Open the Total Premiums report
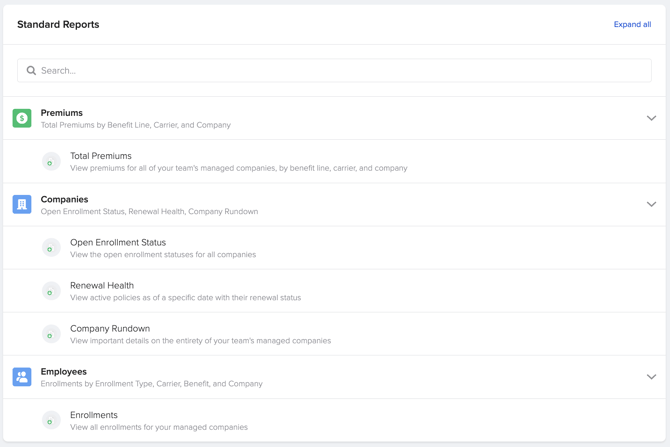 point(101,156)
